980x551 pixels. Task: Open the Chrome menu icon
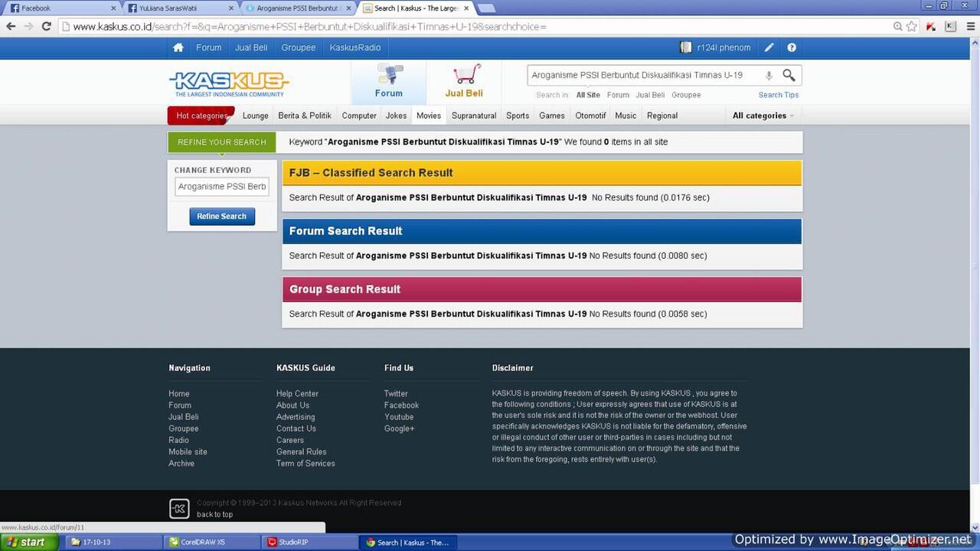click(x=969, y=26)
